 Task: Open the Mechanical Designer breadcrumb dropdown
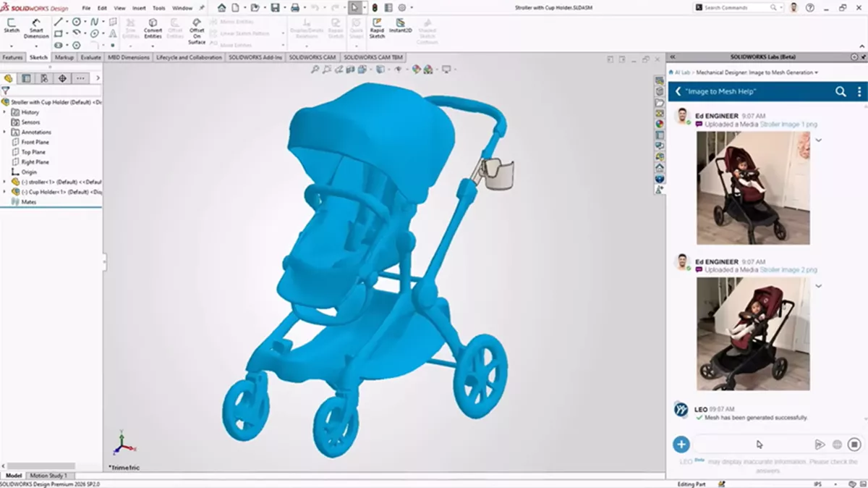click(x=816, y=72)
